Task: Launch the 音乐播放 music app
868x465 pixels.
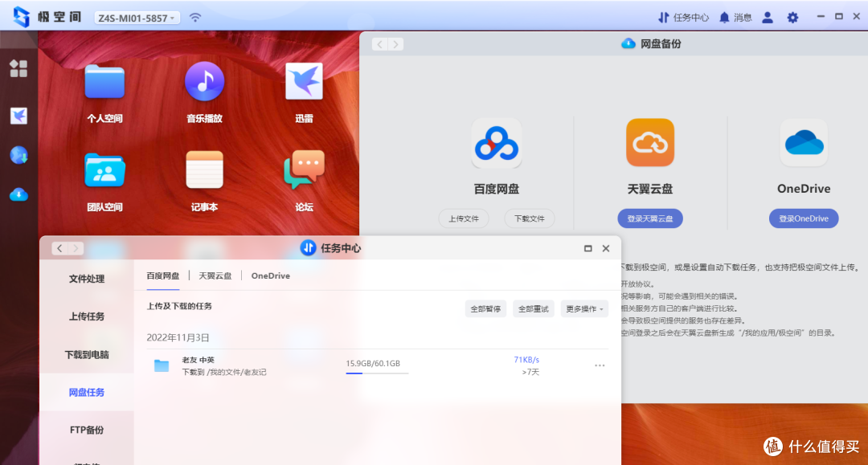Action: 204,81
